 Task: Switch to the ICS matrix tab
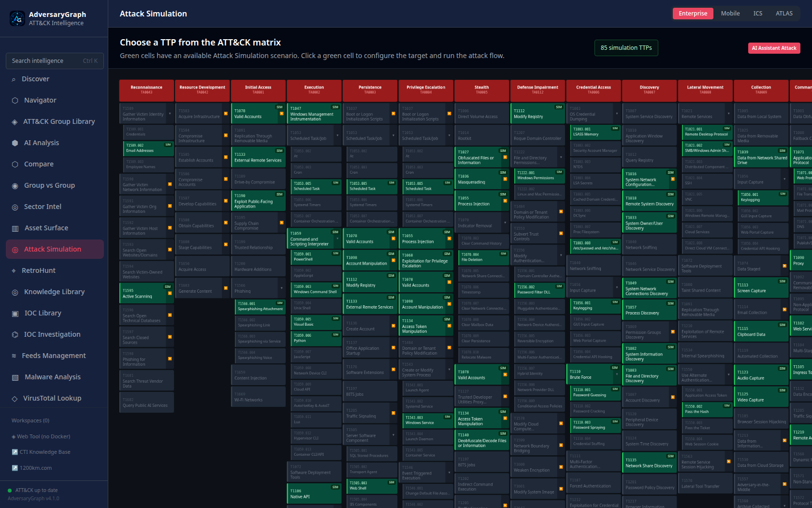758,14
